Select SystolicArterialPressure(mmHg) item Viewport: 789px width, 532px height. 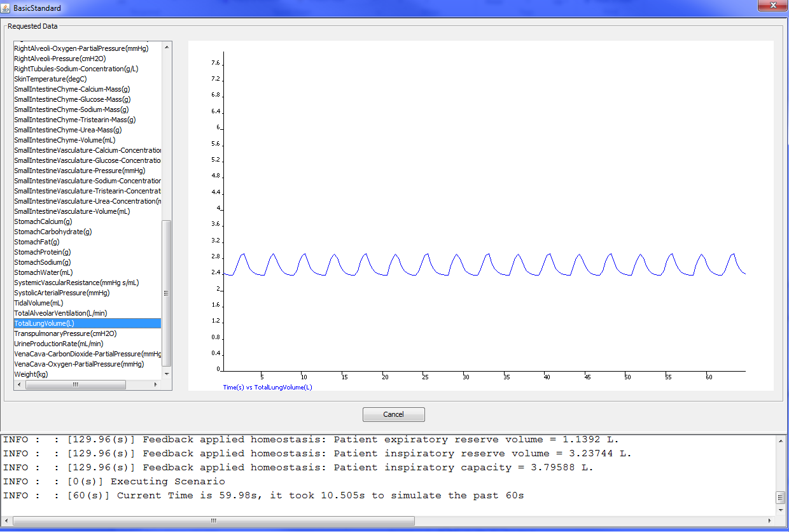point(62,293)
